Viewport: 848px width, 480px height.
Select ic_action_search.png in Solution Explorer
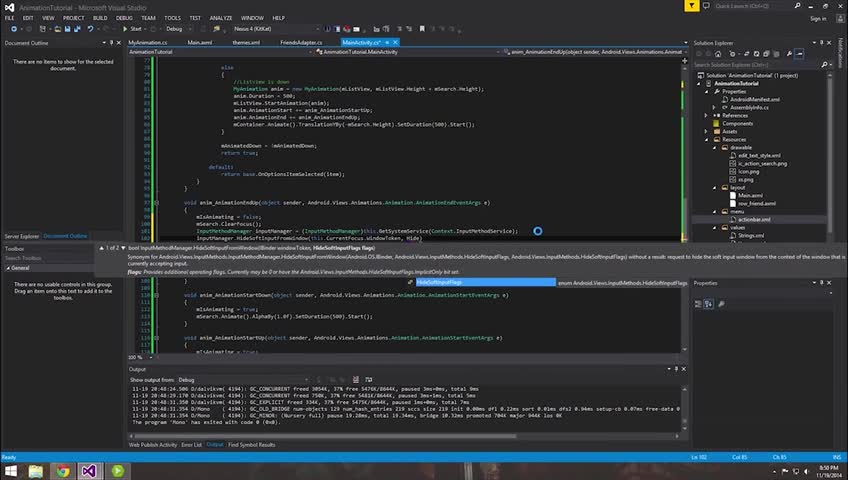pyautogui.click(x=763, y=163)
